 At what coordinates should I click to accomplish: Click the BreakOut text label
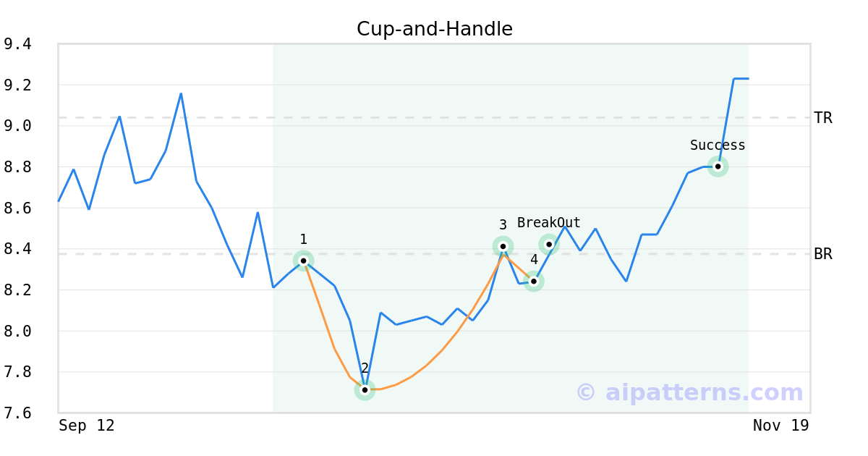[x=549, y=223]
